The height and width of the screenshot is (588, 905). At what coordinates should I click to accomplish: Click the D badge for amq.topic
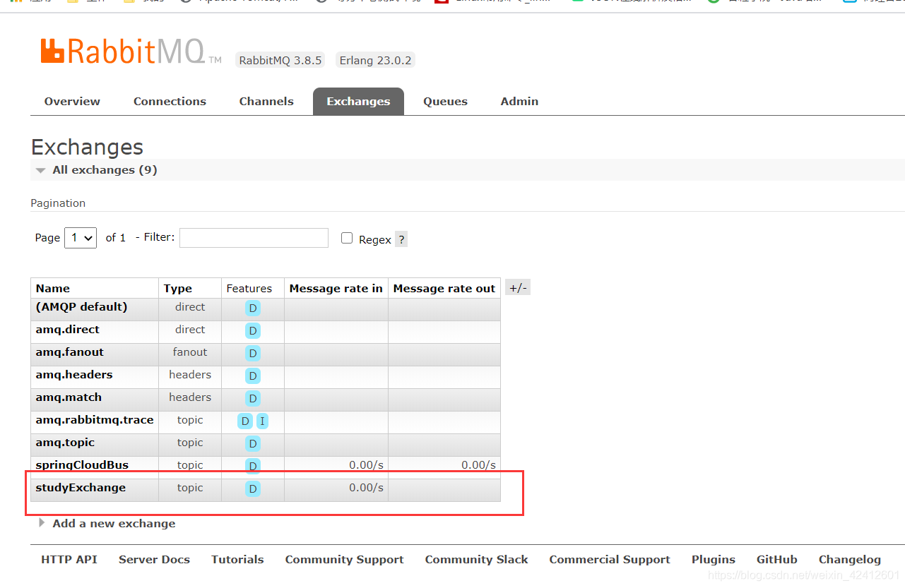[253, 443]
